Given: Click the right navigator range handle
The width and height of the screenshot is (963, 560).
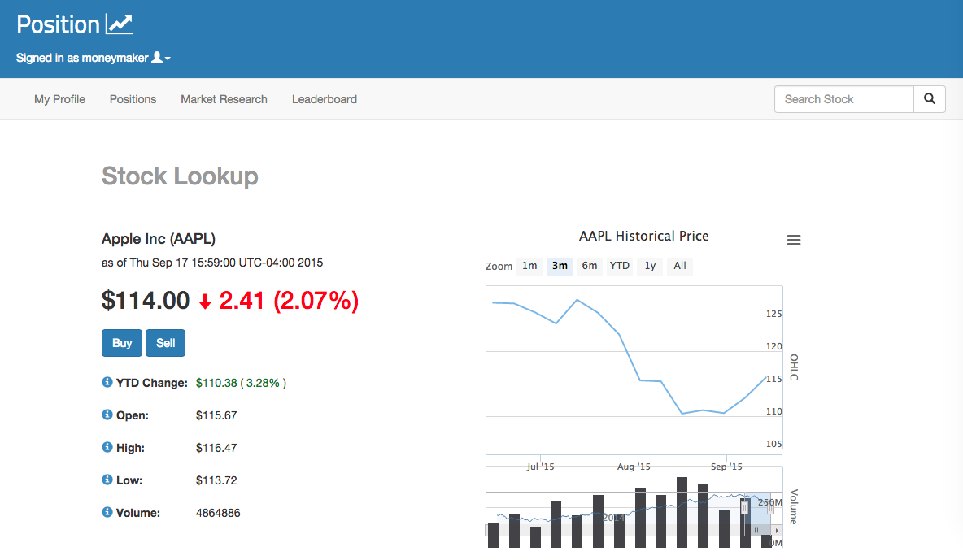Looking at the screenshot, I should 771,508.
